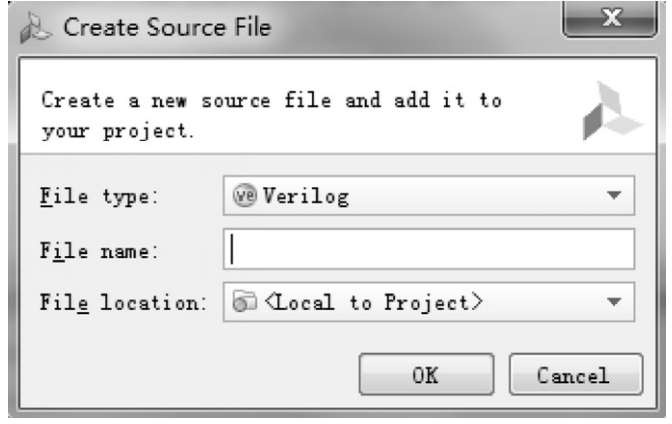Open the <Local to Project> combo box
The image size is (672, 424).
pos(429,302)
